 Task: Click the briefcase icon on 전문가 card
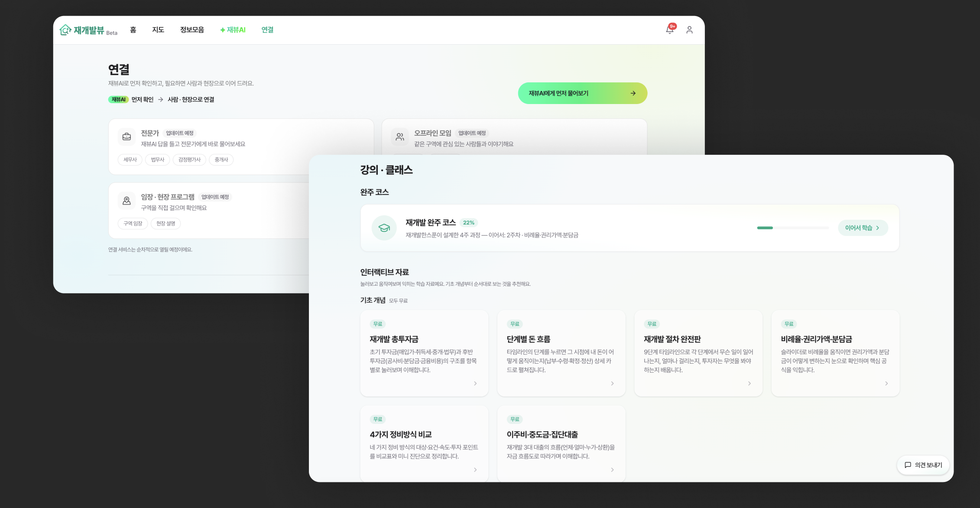(x=127, y=137)
